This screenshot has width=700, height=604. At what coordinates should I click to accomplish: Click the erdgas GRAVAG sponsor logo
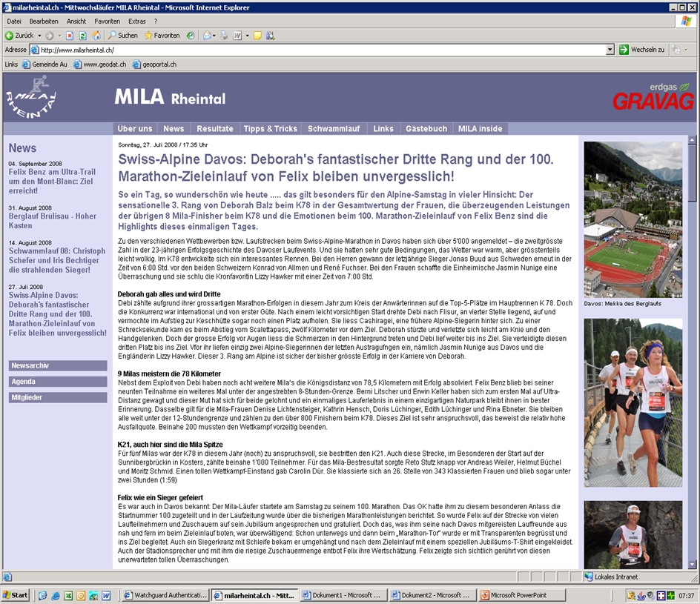tap(653, 96)
